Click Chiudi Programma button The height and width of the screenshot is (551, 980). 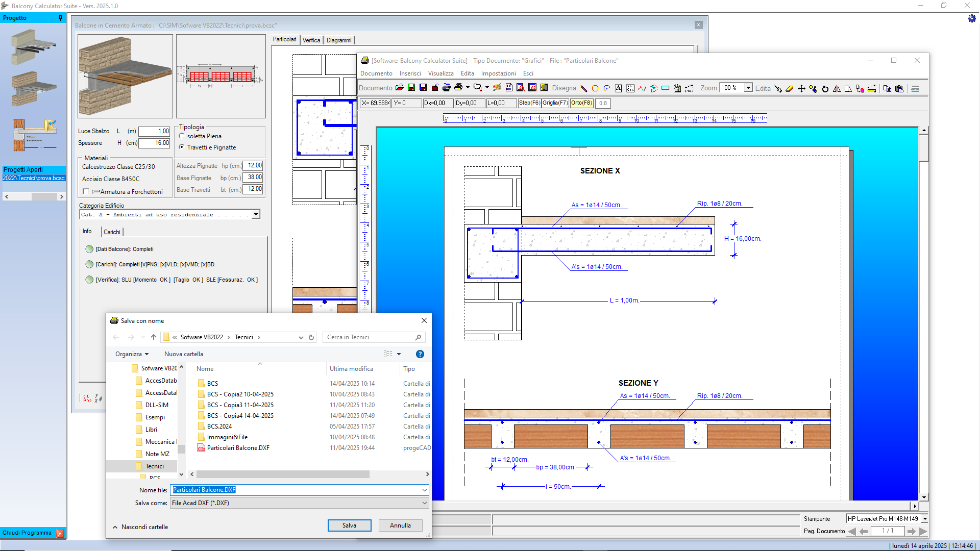[x=33, y=533]
